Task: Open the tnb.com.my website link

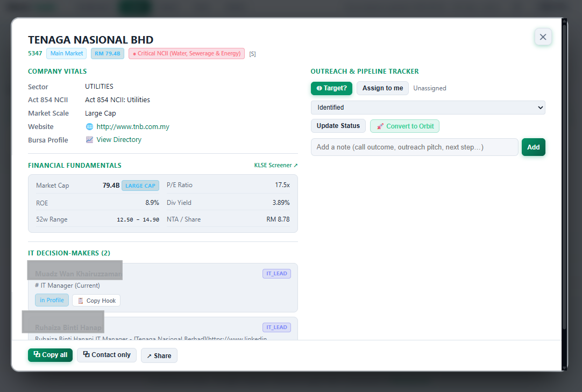Action: (x=133, y=126)
